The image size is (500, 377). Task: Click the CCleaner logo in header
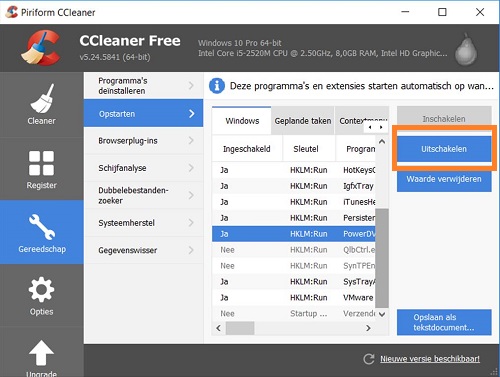click(x=41, y=47)
